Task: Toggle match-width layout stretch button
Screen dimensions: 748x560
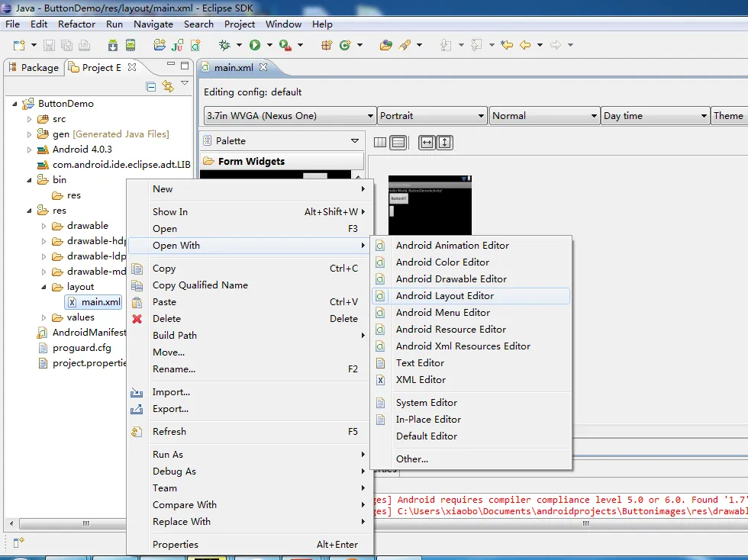Action: tap(427, 142)
